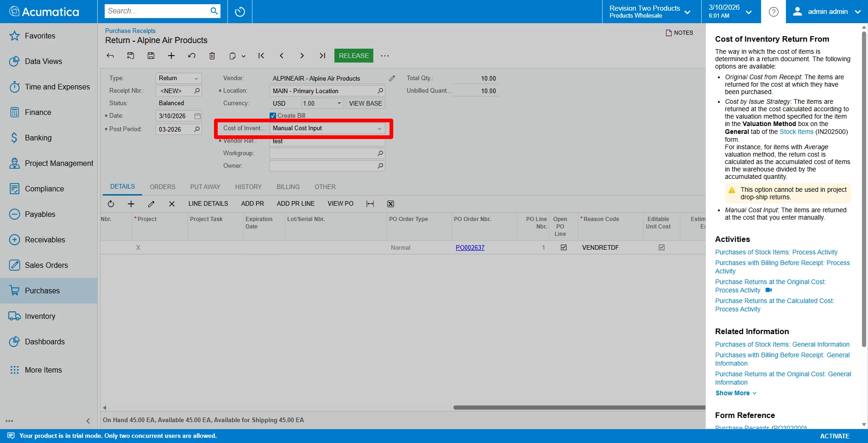
Task: Click the ADD PR LINE button
Action: tap(296, 203)
